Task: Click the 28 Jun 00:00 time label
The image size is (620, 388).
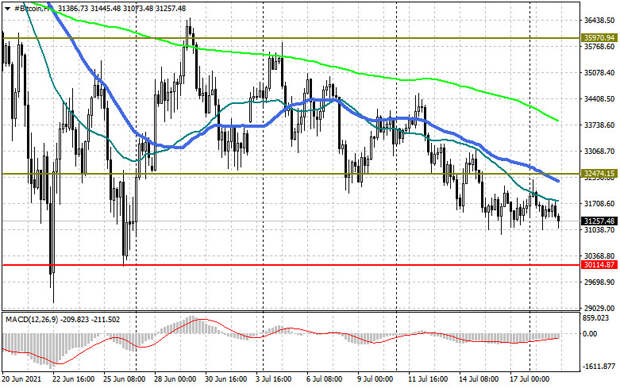Action: (x=175, y=379)
